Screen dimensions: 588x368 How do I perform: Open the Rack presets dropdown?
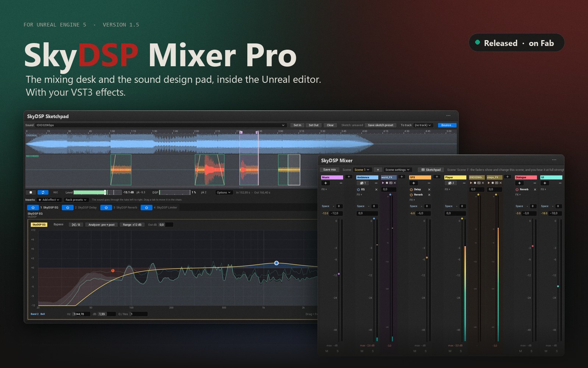tap(76, 200)
